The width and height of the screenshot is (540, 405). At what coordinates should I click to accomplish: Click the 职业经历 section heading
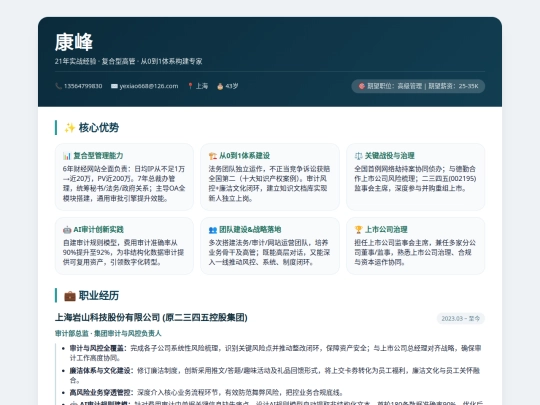point(99,296)
